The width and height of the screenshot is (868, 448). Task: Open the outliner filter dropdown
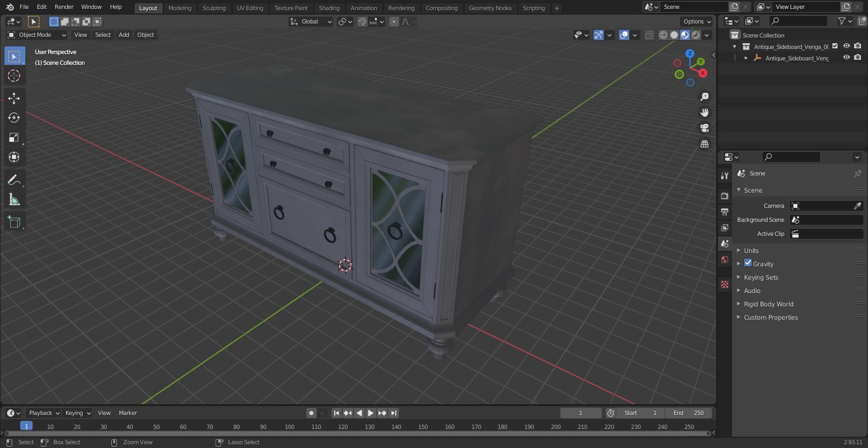844,21
